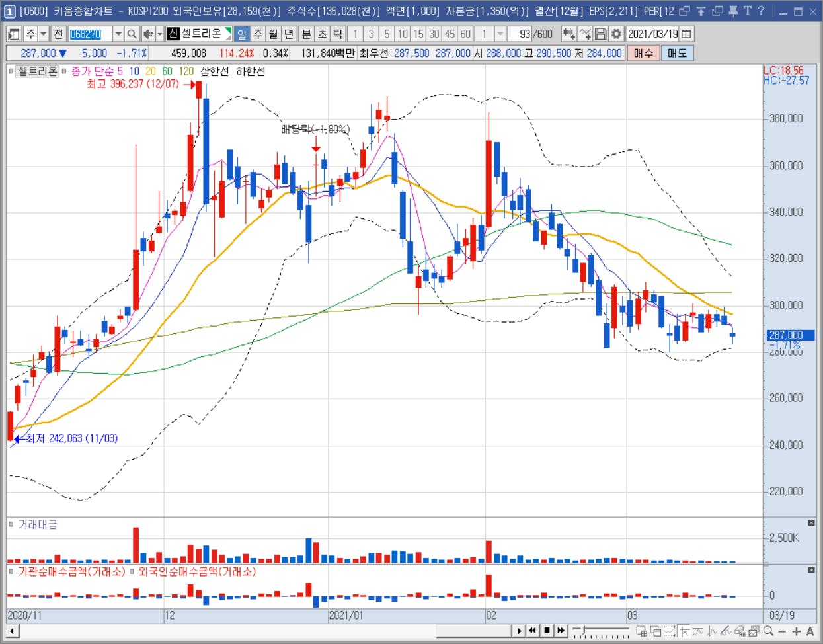Expand the period interval dropdown next to 1
Screen dimensions: 823x644
(500, 34)
